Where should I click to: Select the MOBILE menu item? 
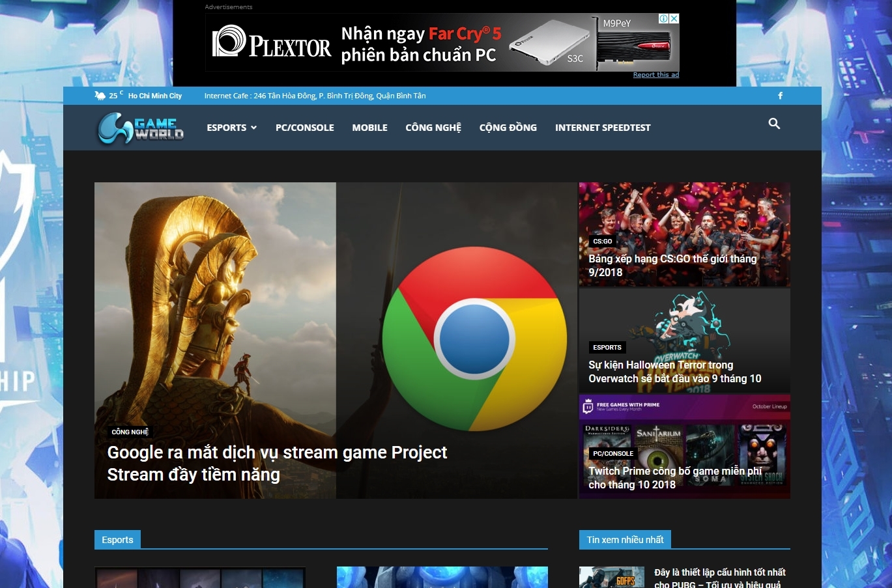pos(370,128)
